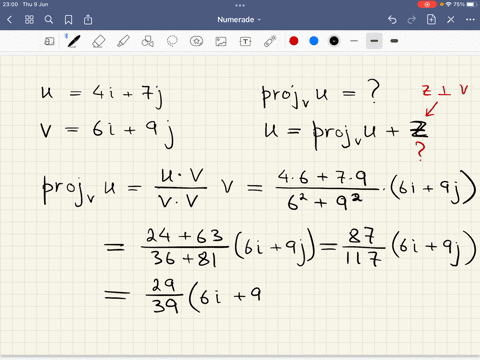Image resolution: width=480 pixels, height=360 pixels.
Task: Select the thinnest stroke width
Action: tap(354, 41)
